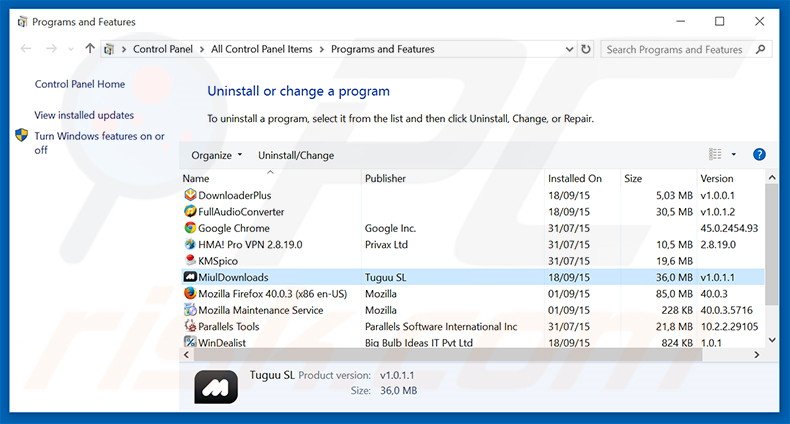Click the WinDealist program icon
Screen dimensions: 790x424
point(190,342)
